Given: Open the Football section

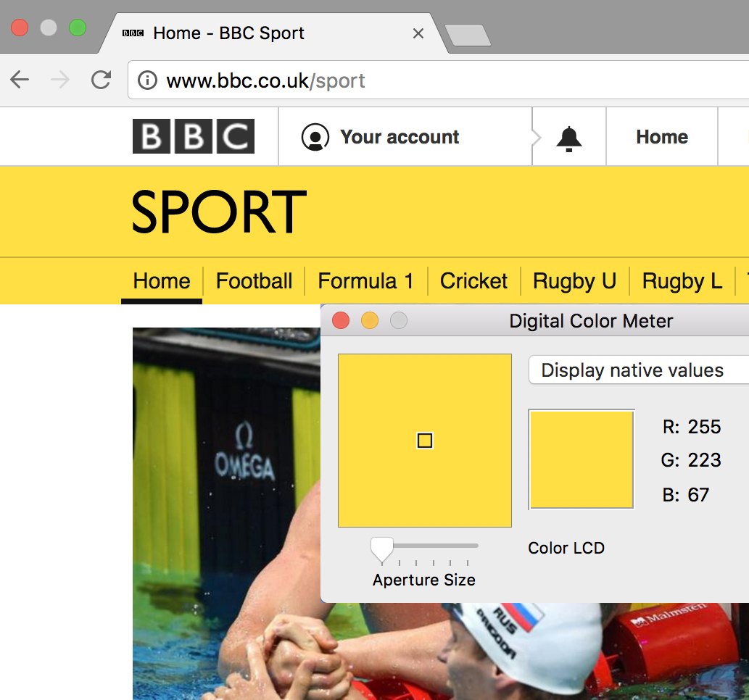Looking at the screenshot, I should pos(254,280).
